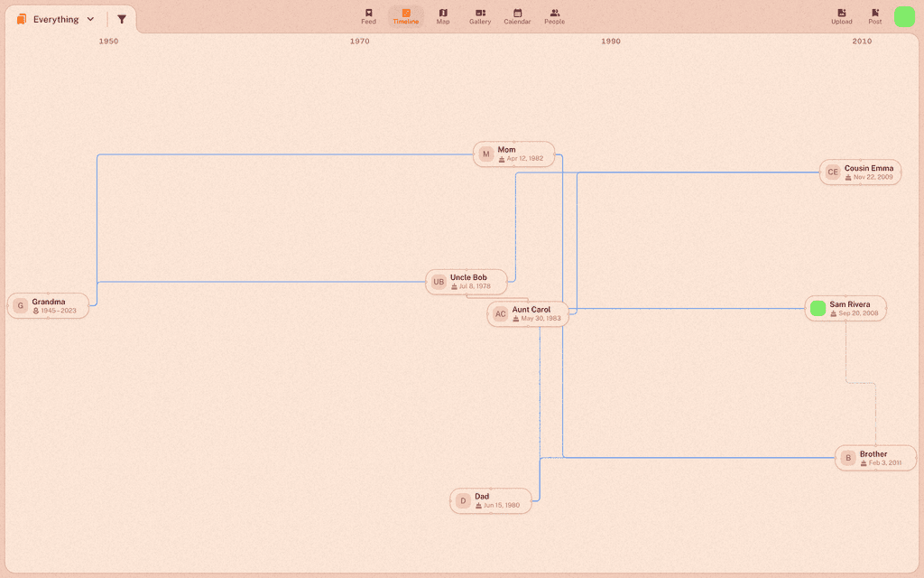
Task: Click Cousin Emma's CE avatar badge
Action: click(833, 172)
